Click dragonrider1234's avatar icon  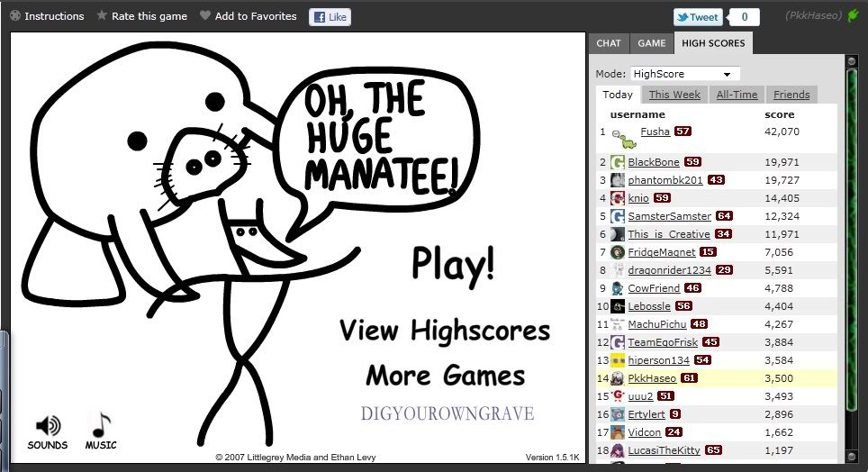point(617,270)
